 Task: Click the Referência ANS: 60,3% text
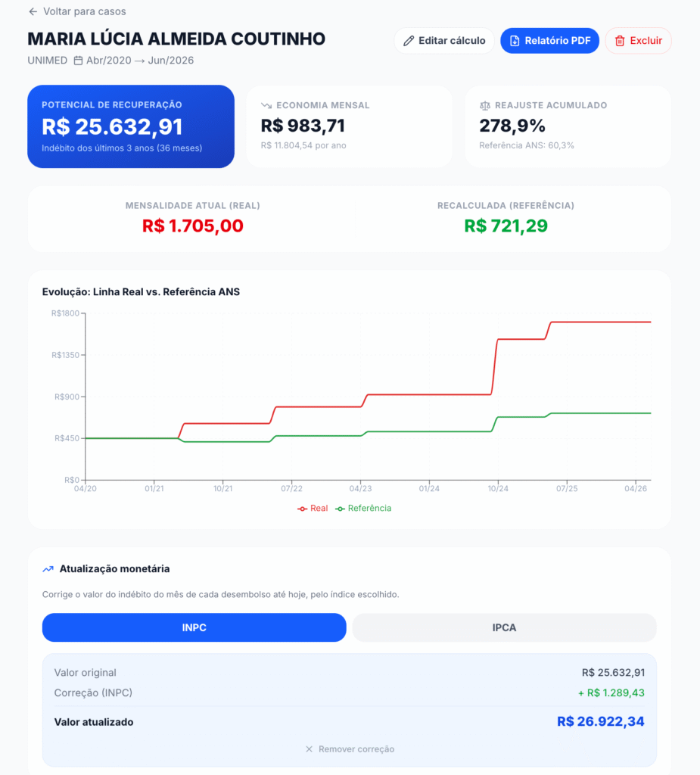click(527, 145)
